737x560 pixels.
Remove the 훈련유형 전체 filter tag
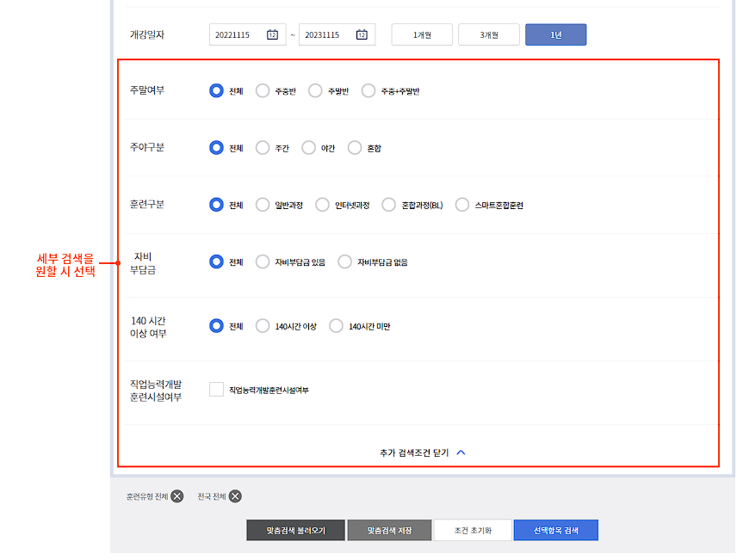pos(176,496)
